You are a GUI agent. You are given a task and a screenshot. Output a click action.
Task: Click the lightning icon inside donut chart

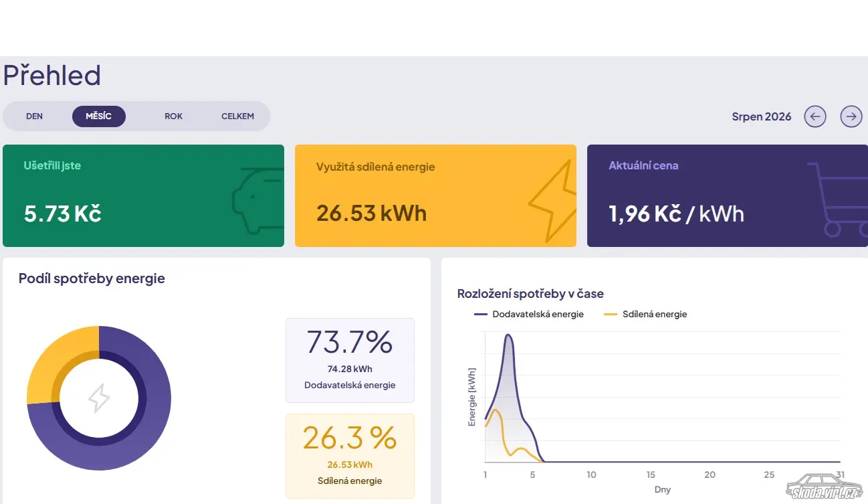point(99,398)
